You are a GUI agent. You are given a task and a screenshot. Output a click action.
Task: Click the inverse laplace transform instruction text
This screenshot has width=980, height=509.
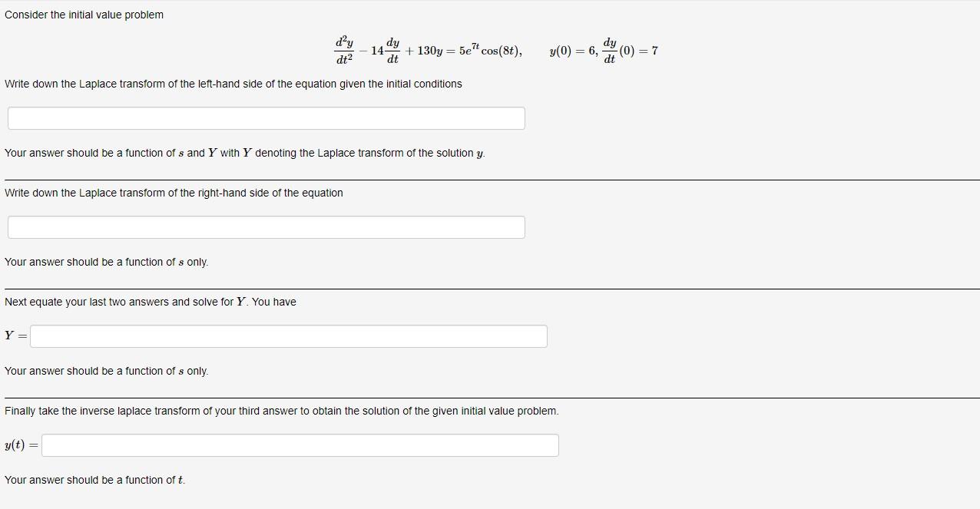(281, 411)
